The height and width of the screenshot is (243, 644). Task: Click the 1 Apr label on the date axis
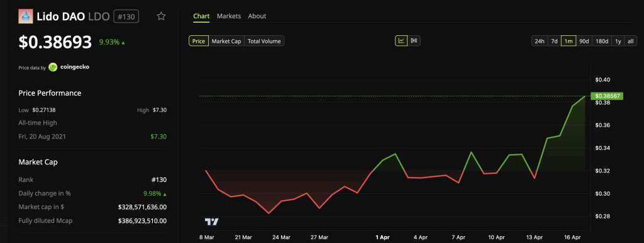(382, 237)
